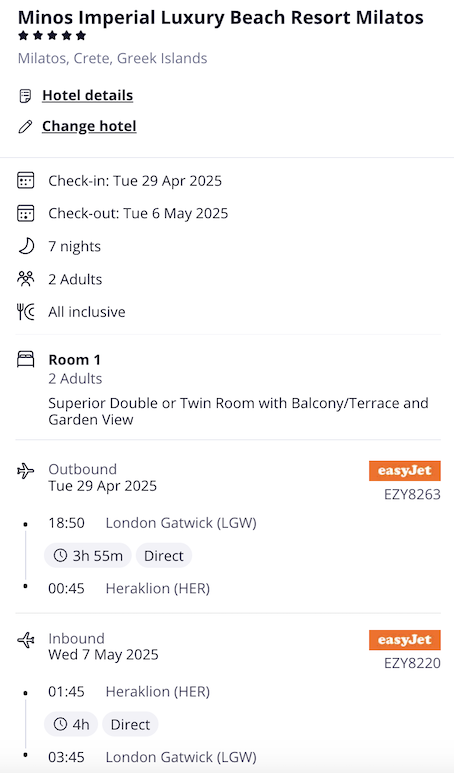Click the hotel details document icon

[25, 96]
